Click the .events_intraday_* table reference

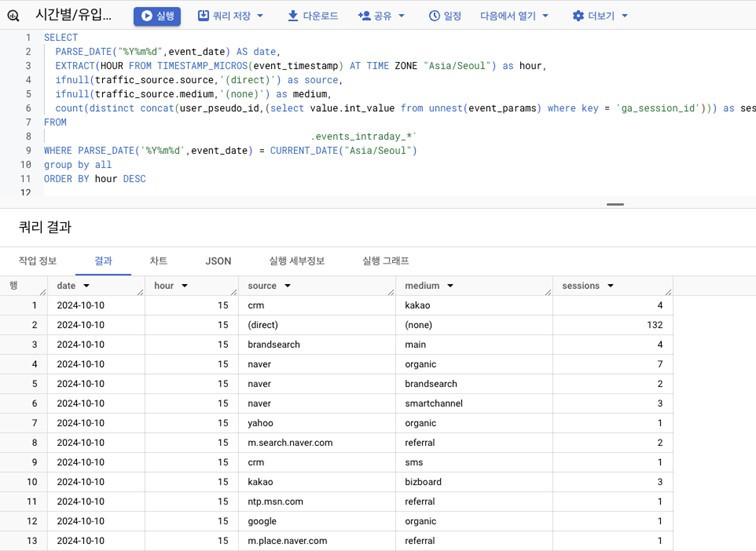tap(364, 136)
